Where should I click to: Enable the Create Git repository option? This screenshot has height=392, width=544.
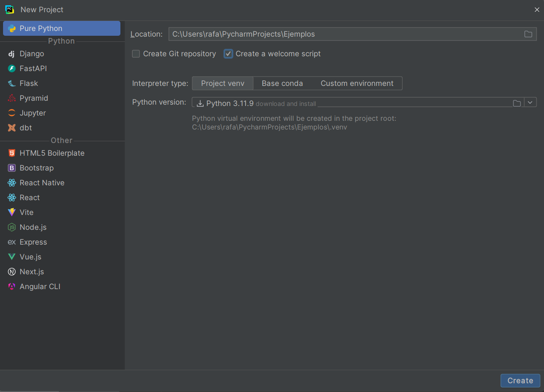136,54
